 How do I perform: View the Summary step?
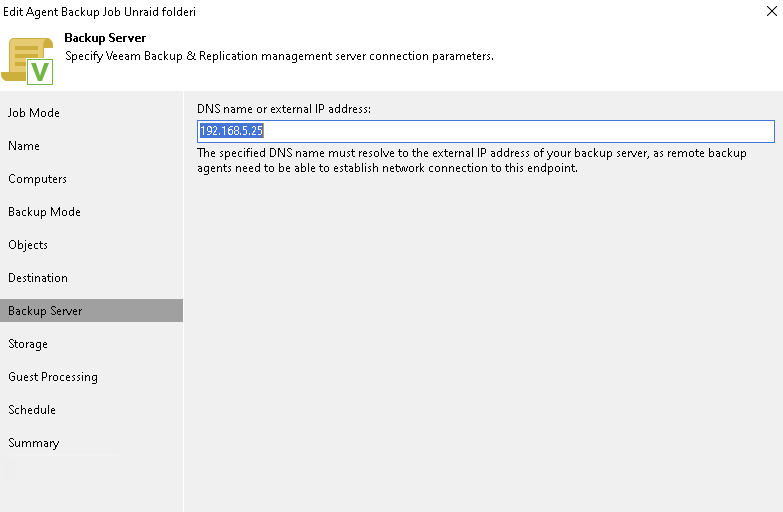[x=33, y=443]
